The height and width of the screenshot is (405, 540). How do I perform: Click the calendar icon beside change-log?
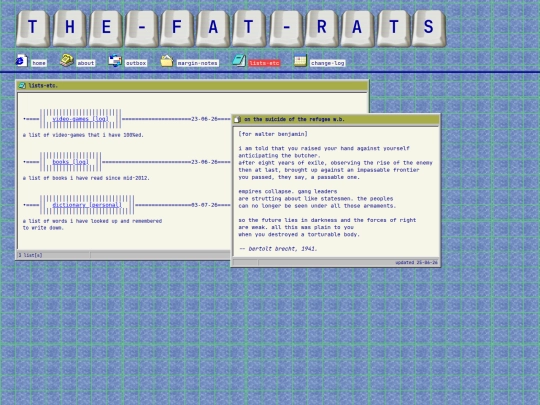point(300,61)
